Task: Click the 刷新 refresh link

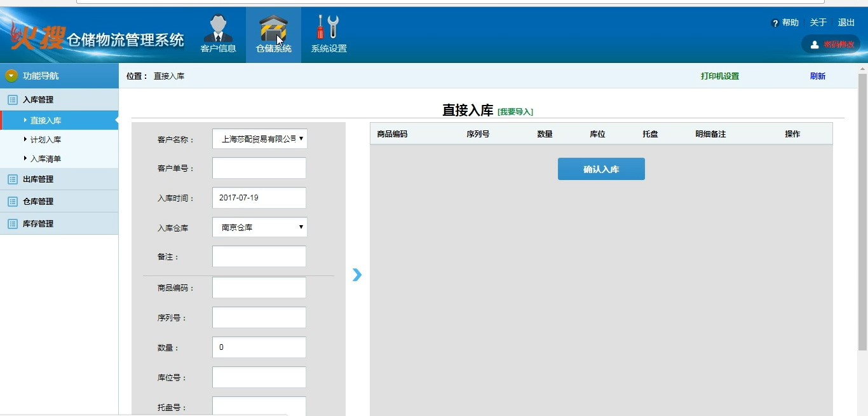Action: point(818,76)
